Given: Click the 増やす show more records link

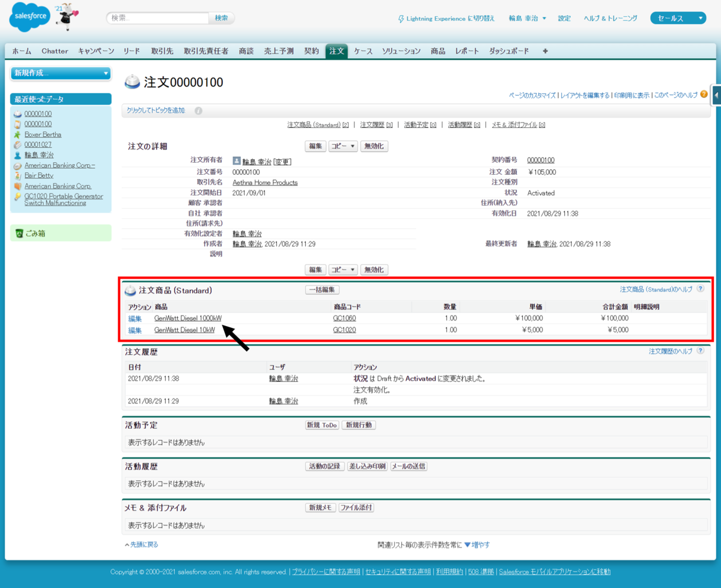Looking at the screenshot, I should (x=477, y=545).
